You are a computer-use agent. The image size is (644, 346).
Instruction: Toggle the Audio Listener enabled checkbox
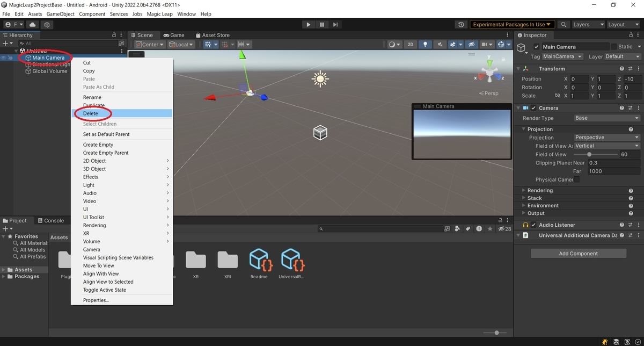pos(534,225)
